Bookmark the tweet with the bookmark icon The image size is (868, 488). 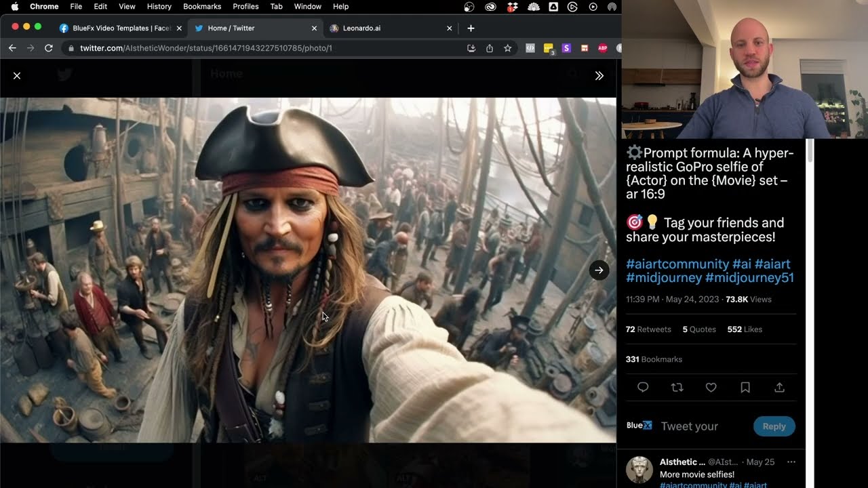(x=745, y=387)
